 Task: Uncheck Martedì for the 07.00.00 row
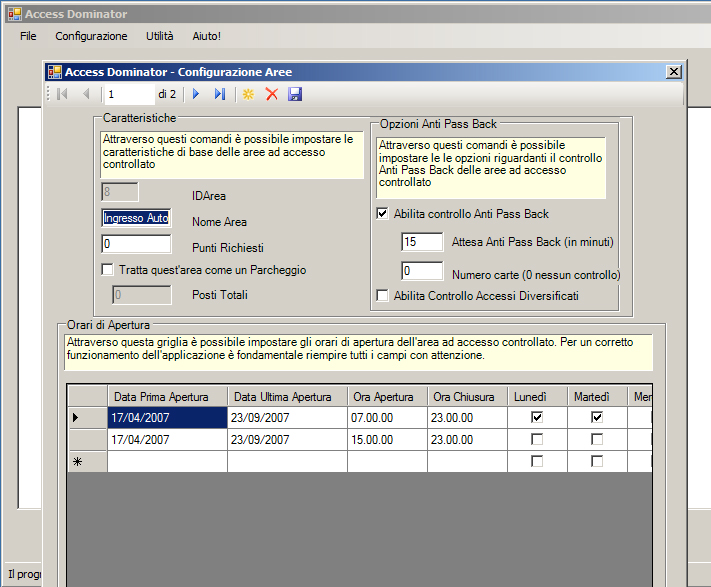click(x=597, y=417)
